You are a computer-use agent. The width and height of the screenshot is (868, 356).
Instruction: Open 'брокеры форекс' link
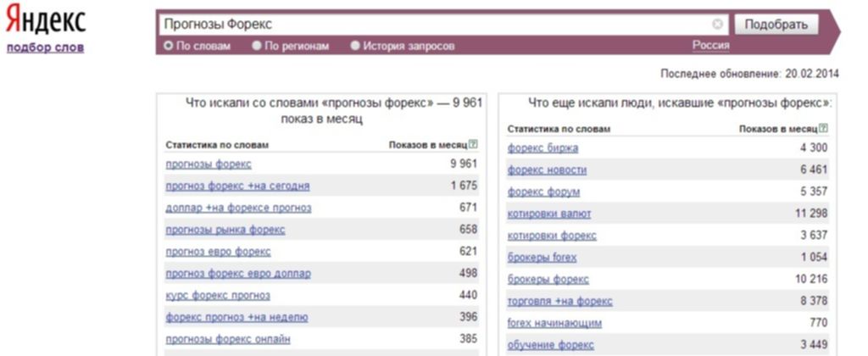pos(548,280)
